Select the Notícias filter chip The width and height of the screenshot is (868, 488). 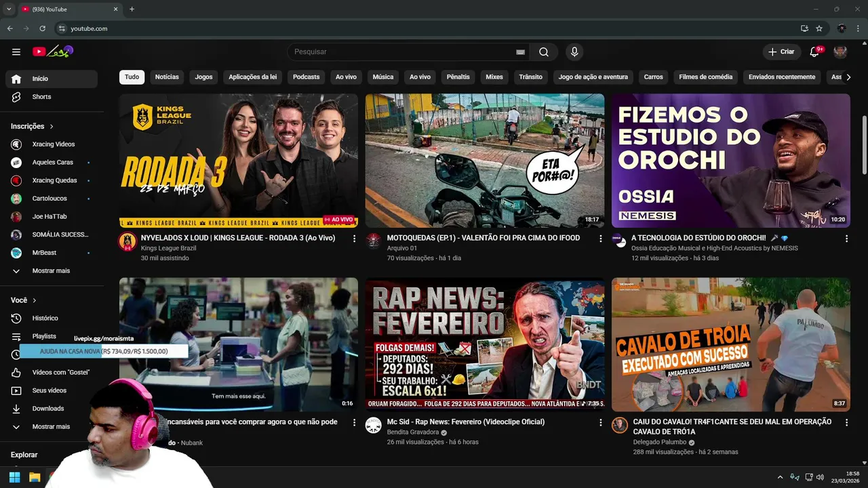[167, 77]
